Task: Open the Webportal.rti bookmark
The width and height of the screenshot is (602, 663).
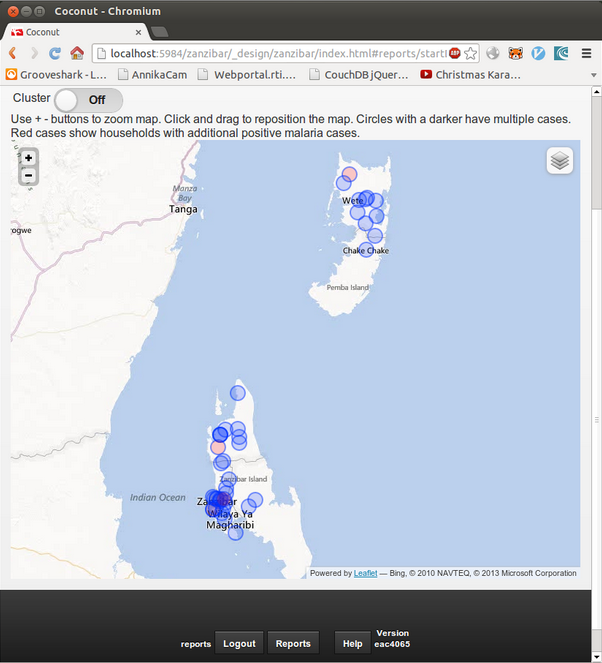Action: [x=247, y=75]
